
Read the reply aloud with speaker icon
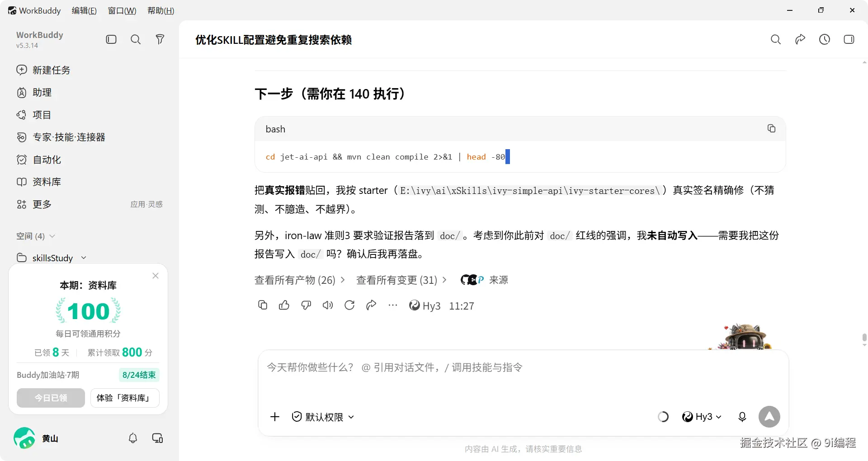pos(328,305)
